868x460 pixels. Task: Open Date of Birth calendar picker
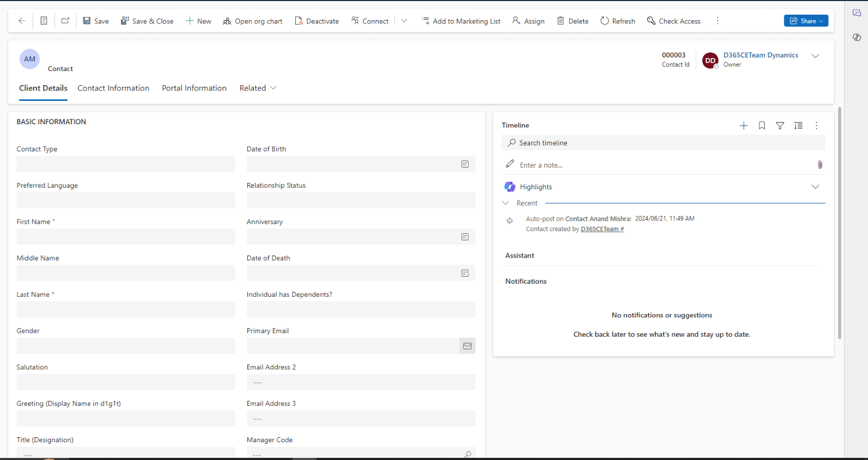click(x=465, y=164)
